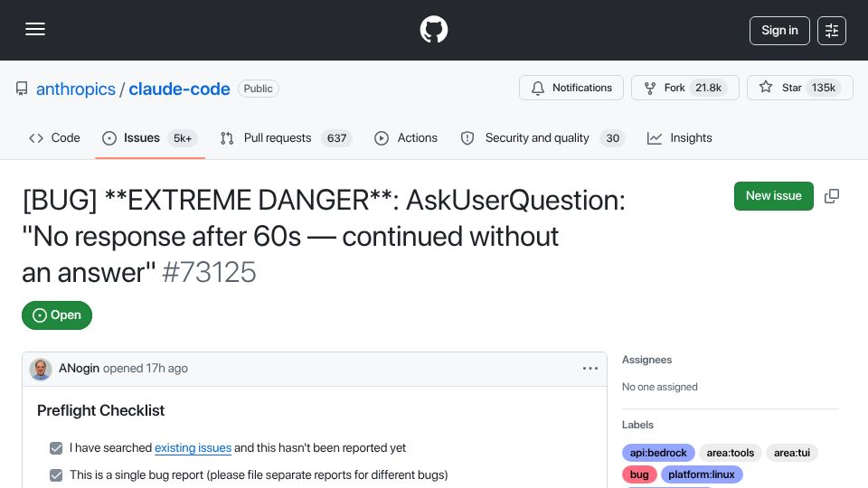Click the fork icon
This screenshot has width=868, height=488.
(x=650, y=88)
